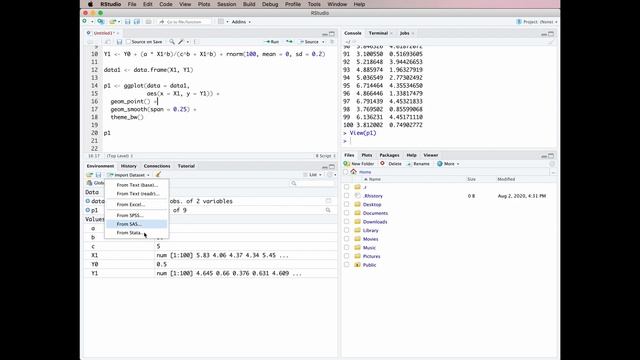Open the Terminal tab dropdown arrow
Viewport: 640px width, 360px height.
point(391,33)
